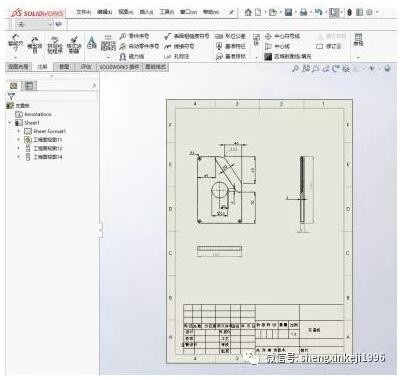
Task: Expand the 工程图视图14 node
Action: 19,157
